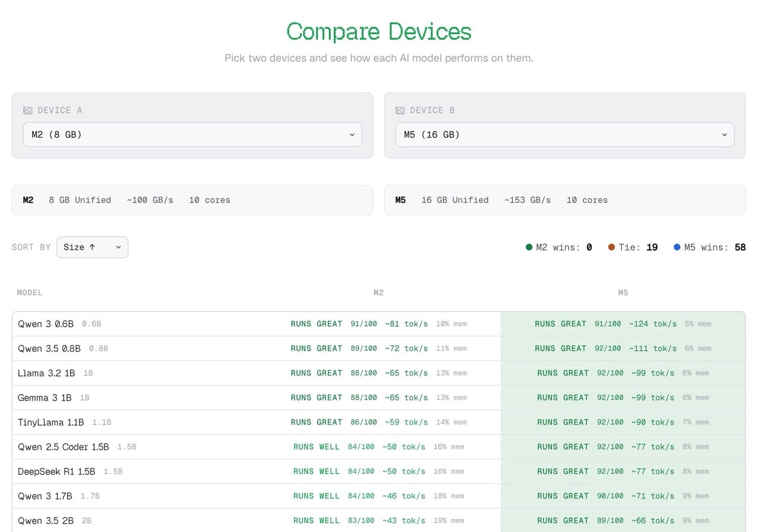The height and width of the screenshot is (532, 759).
Task: Click the M2 specs summary card
Action: [x=192, y=200]
